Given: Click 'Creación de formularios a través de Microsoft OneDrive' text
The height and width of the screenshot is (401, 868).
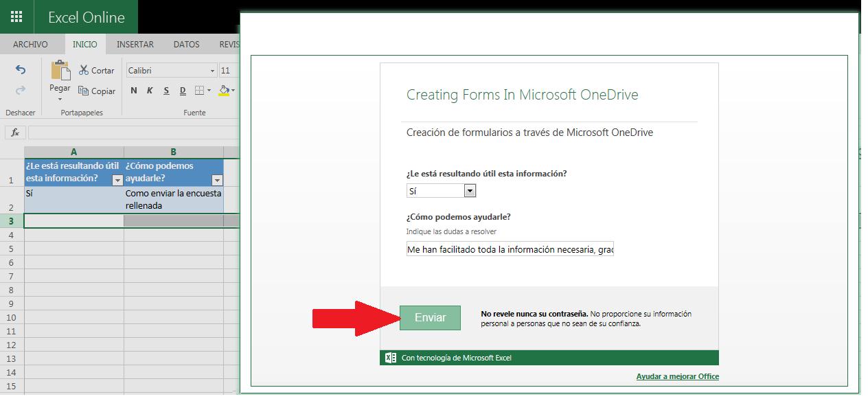Looking at the screenshot, I should point(529,133).
